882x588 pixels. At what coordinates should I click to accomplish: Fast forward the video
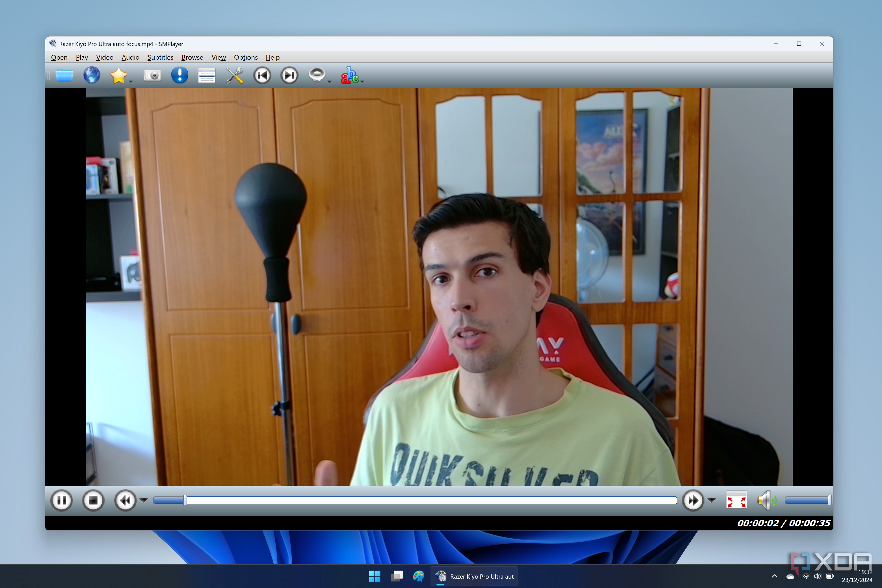tap(693, 500)
